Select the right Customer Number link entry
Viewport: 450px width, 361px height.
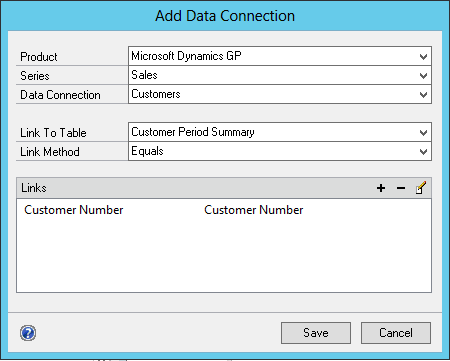click(254, 210)
